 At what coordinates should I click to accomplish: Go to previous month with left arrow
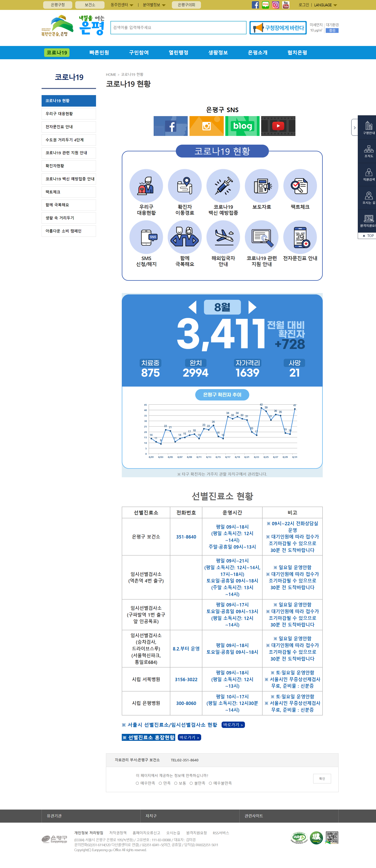[x=192, y=307]
